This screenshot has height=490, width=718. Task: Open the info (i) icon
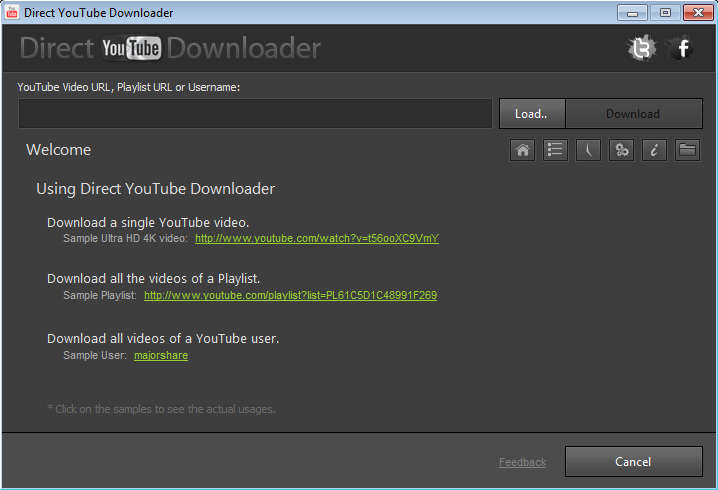point(654,150)
